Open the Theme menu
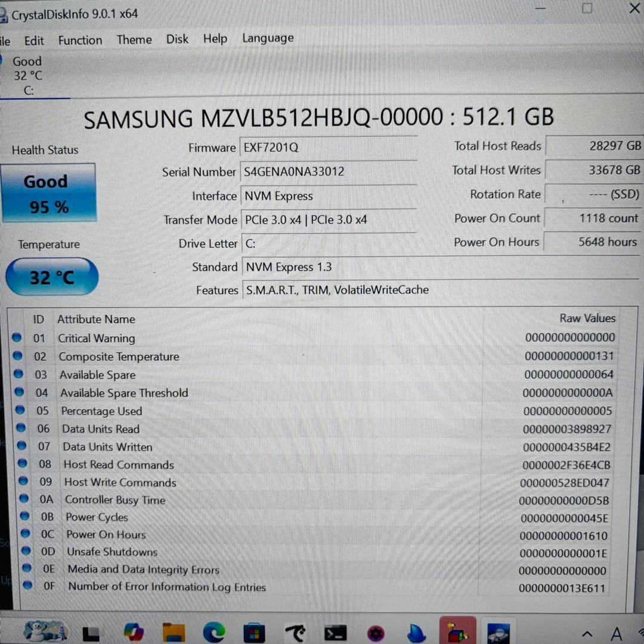Viewport: 644px width, 644px height. [x=134, y=39]
